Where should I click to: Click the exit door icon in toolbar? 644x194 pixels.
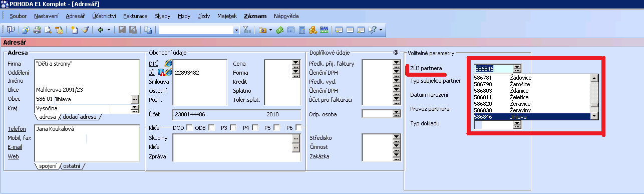point(12,30)
